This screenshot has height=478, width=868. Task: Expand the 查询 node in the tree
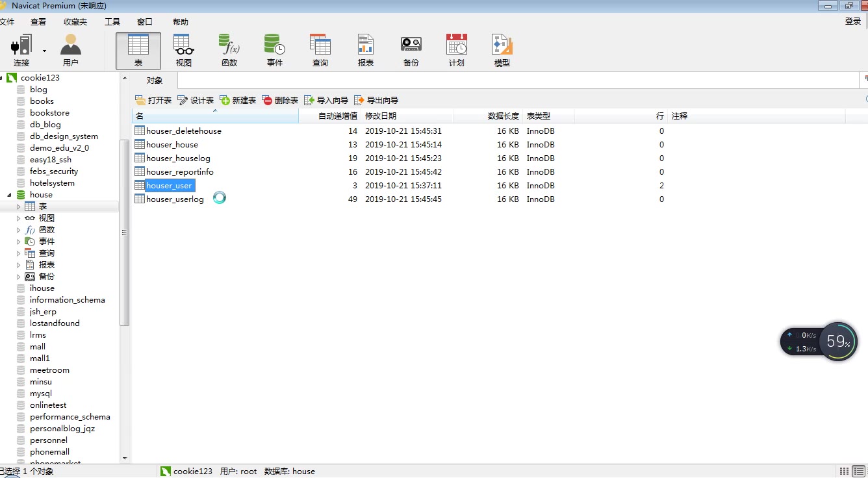(x=19, y=253)
